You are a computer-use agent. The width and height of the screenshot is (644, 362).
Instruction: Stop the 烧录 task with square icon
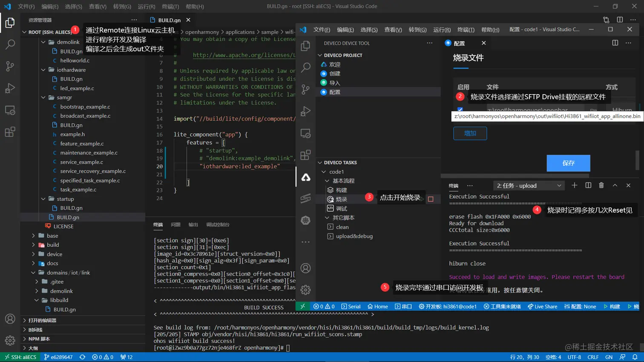[x=431, y=199]
